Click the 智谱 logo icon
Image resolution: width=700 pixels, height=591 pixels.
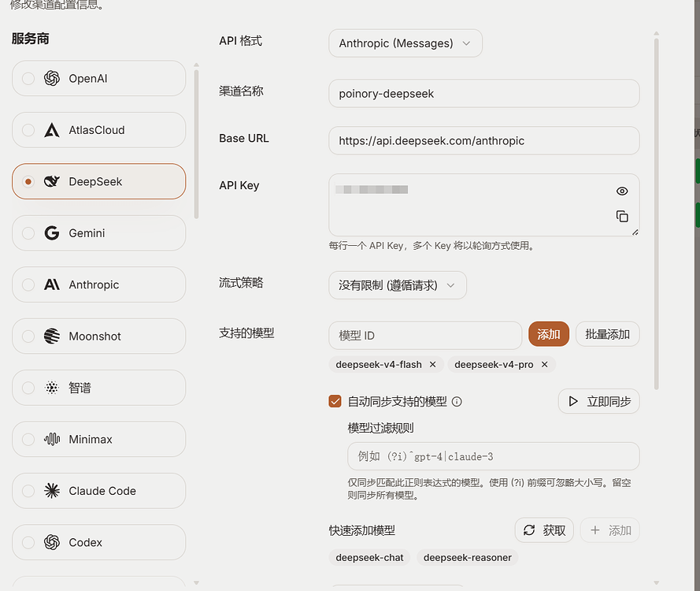point(52,388)
